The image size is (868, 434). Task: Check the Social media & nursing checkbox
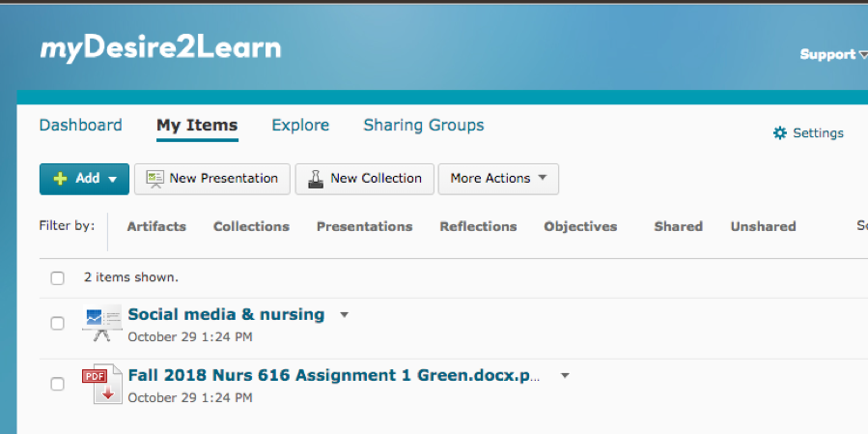click(x=58, y=324)
